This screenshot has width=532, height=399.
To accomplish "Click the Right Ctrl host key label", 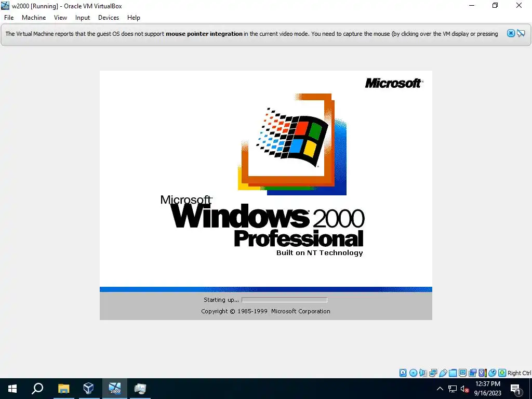I will tap(519, 373).
